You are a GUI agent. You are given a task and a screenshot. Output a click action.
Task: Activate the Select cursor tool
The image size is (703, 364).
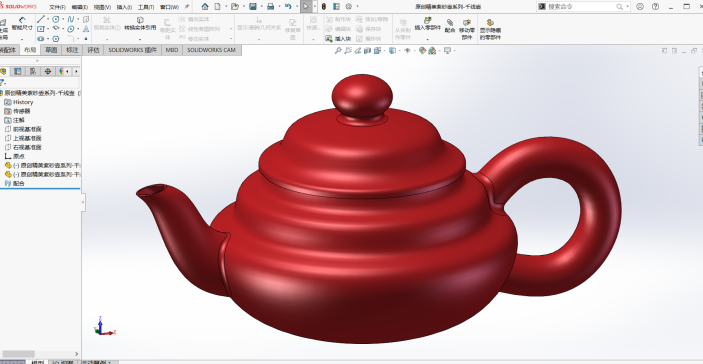click(x=306, y=6)
